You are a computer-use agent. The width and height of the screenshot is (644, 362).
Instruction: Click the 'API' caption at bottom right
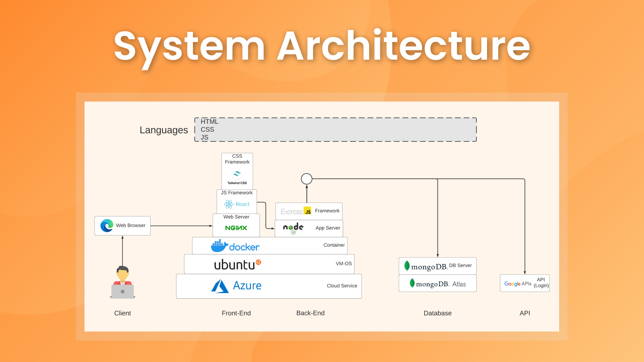point(525,313)
